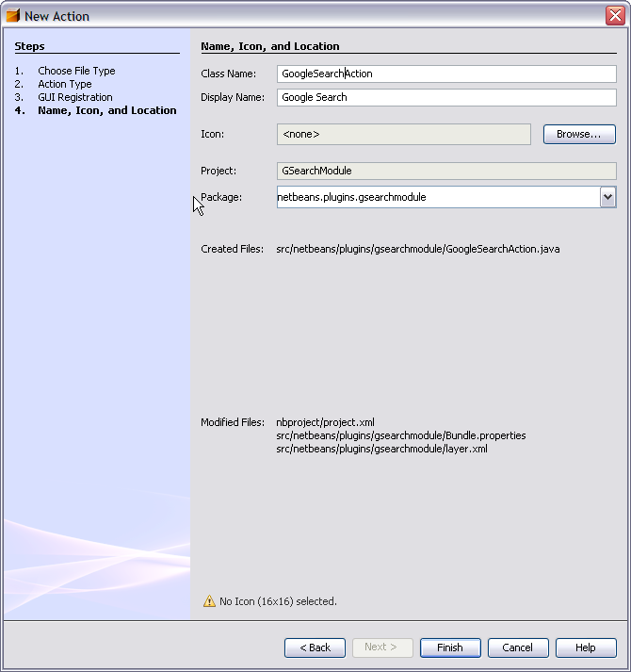Screen dimensions: 631x672
Task: Close the New Action dialog
Action: pos(615,15)
